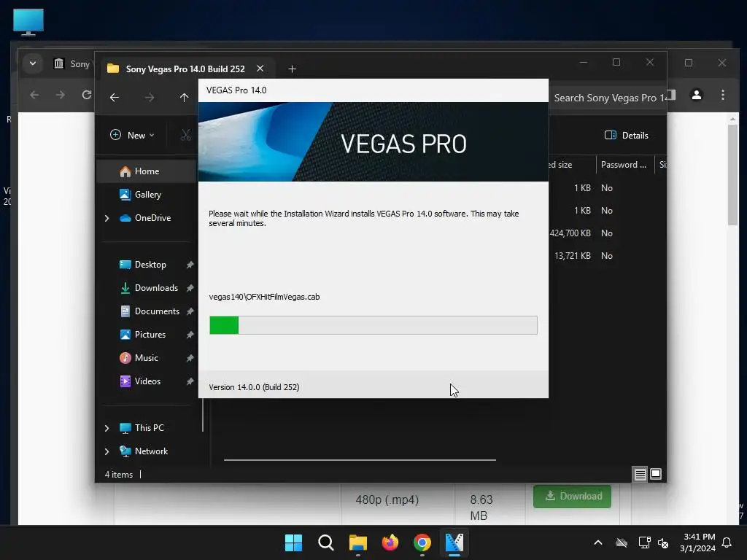Close the Sony Vegas Pro 14.0 Build 252 tab
The height and width of the screenshot is (560, 747).
[x=260, y=69]
